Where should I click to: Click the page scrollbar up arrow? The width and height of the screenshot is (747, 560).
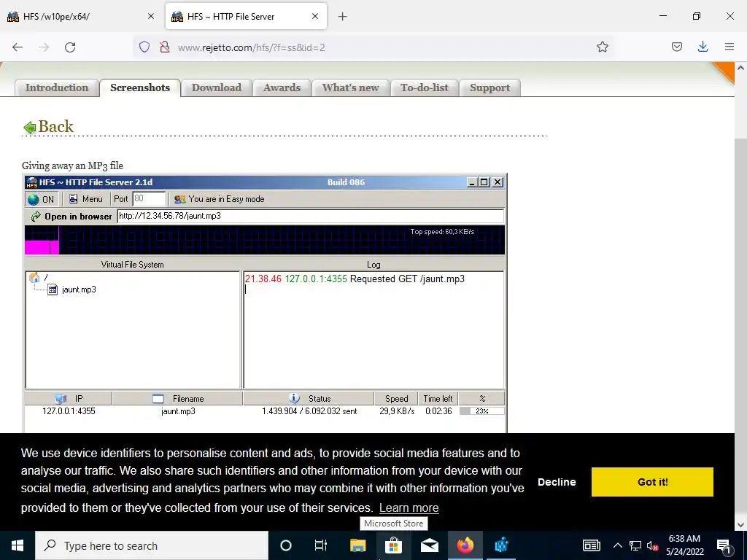click(740, 68)
